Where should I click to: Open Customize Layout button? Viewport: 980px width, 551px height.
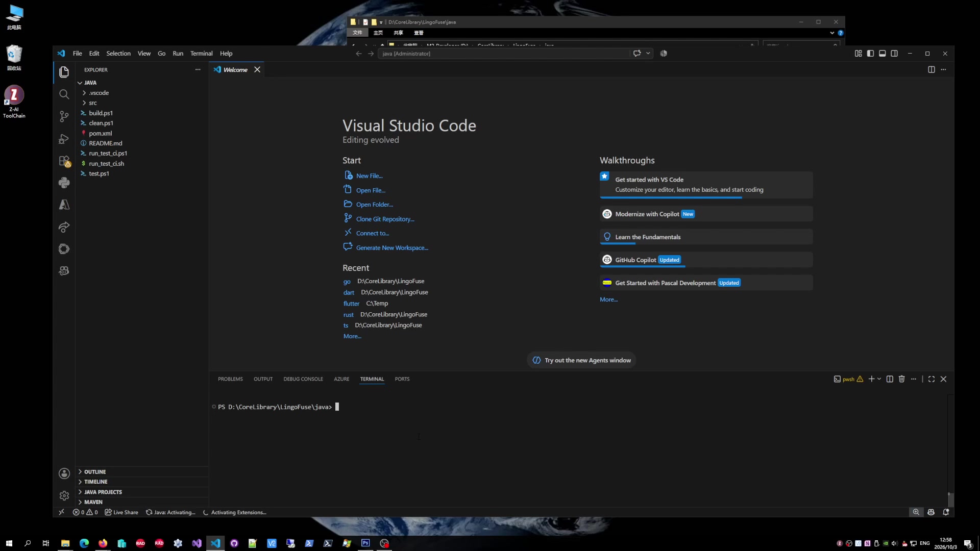[859, 54]
